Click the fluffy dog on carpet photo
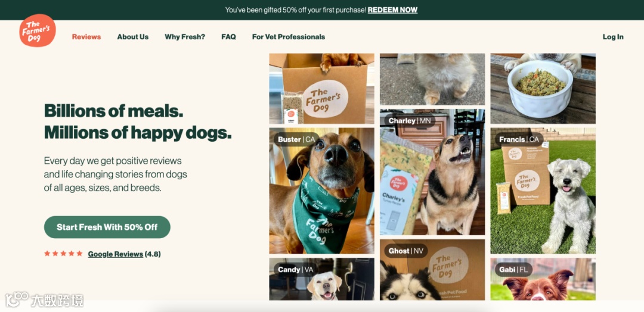Image resolution: width=644 pixels, height=312 pixels. pyautogui.click(x=432, y=79)
